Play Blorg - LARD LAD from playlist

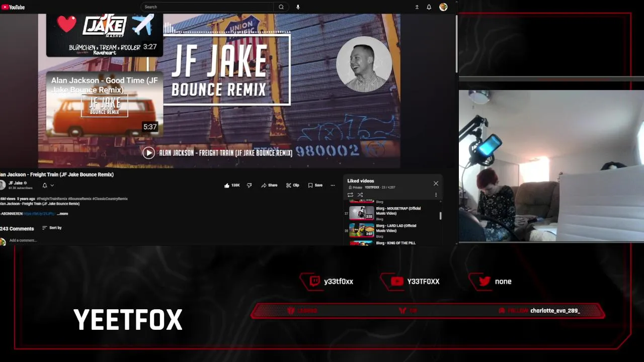coord(392,230)
